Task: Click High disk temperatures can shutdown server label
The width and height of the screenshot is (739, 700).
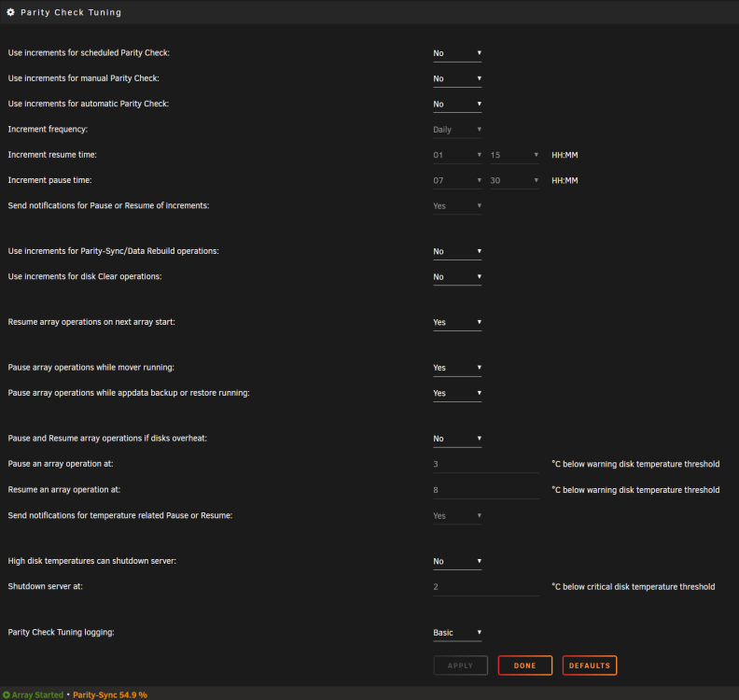Action: coord(91,561)
